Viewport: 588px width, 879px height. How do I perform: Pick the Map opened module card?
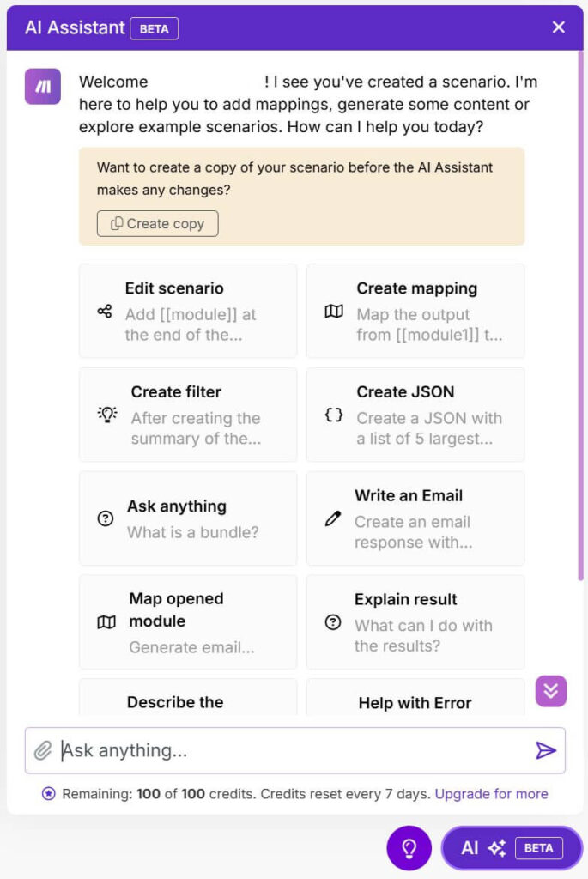point(188,622)
